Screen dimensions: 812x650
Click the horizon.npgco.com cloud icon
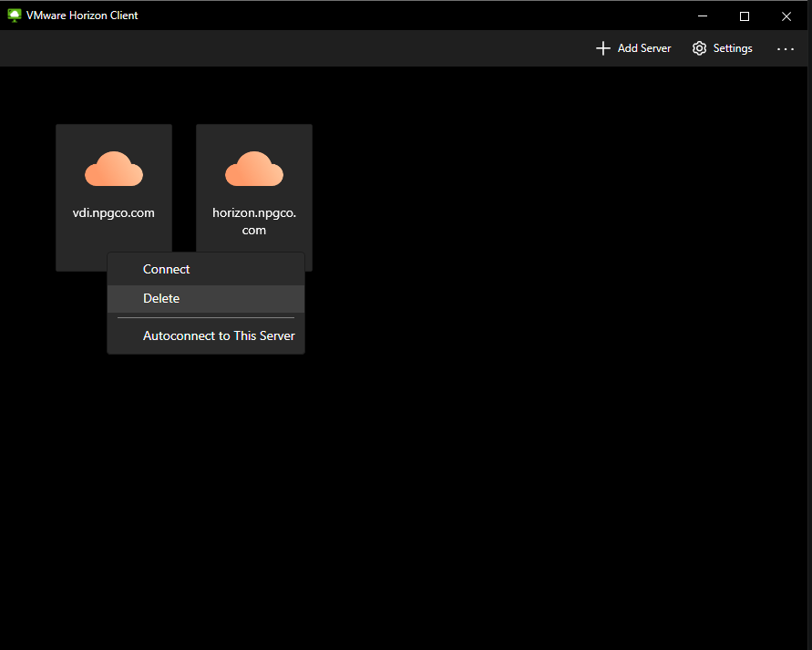pos(254,169)
